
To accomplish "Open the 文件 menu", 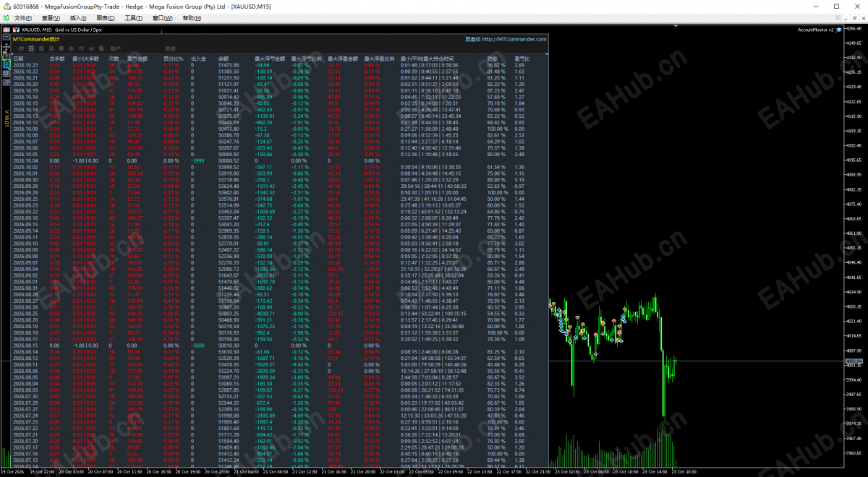I will point(23,18).
